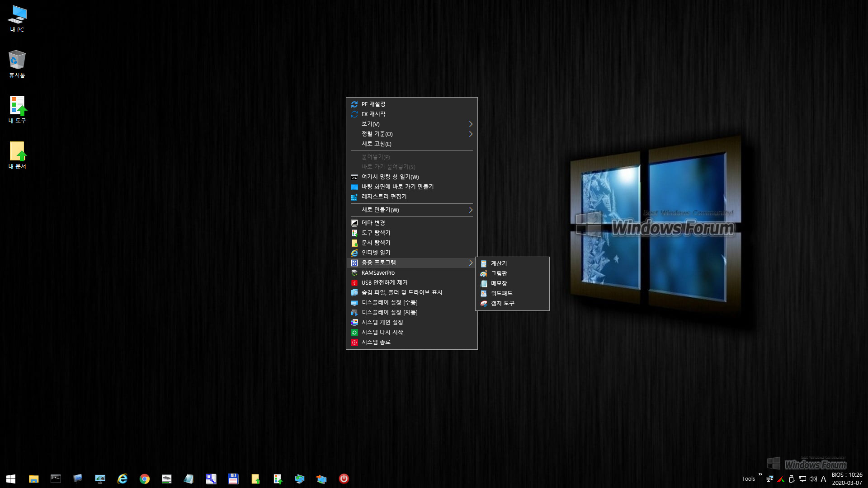868x488 pixels.
Task: Open 워드패드 from the submenu
Action: click(x=513, y=293)
